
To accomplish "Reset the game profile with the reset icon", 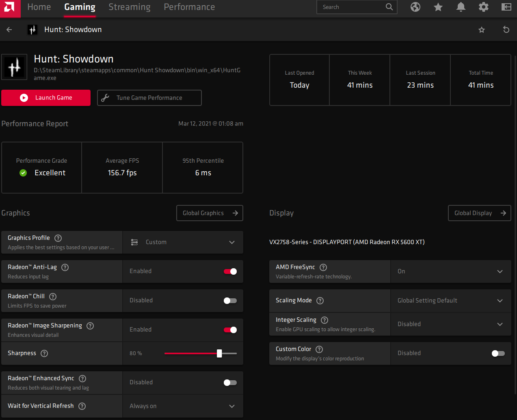I will point(506,30).
